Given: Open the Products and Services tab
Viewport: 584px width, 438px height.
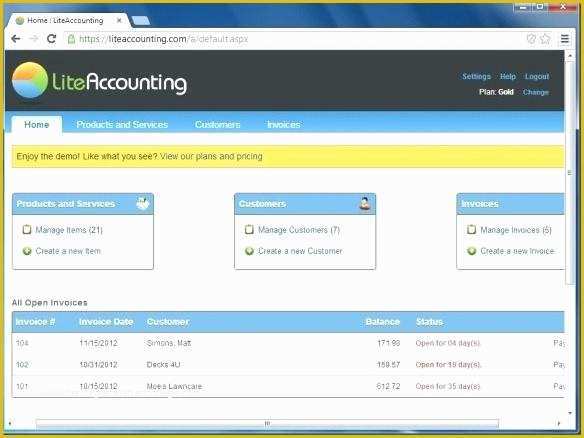Looking at the screenshot, I should click(122, 124).
